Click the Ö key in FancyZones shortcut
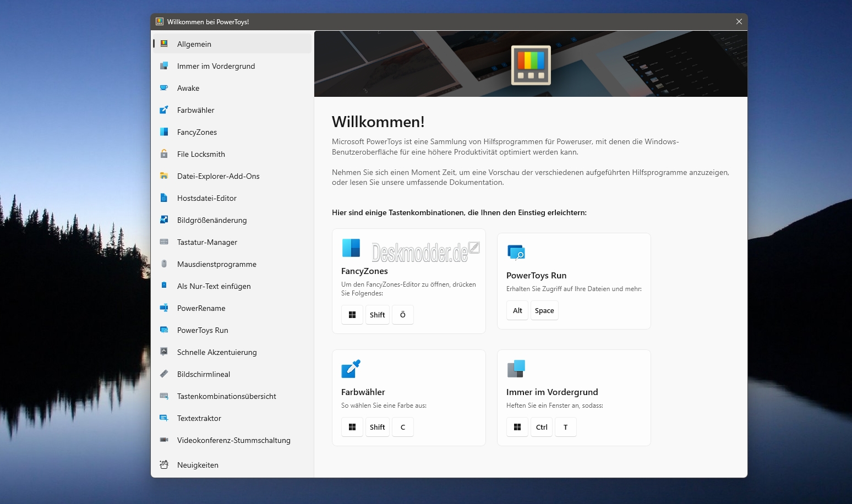 tap(403, 315)
